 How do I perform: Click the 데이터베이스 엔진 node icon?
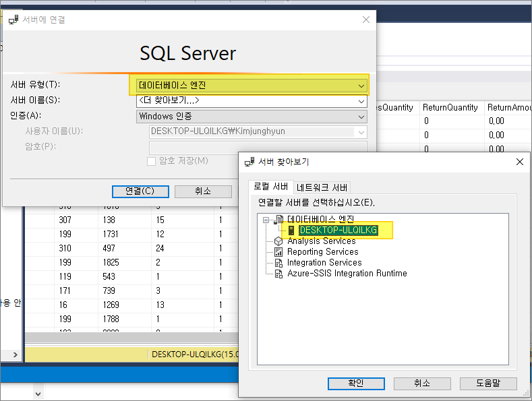pos(278,220)
